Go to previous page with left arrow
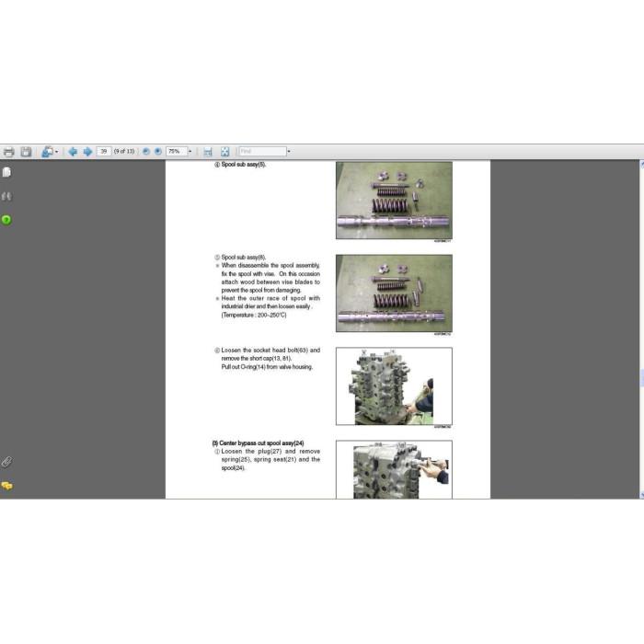644x644 pixels. (x=73, y=152)
